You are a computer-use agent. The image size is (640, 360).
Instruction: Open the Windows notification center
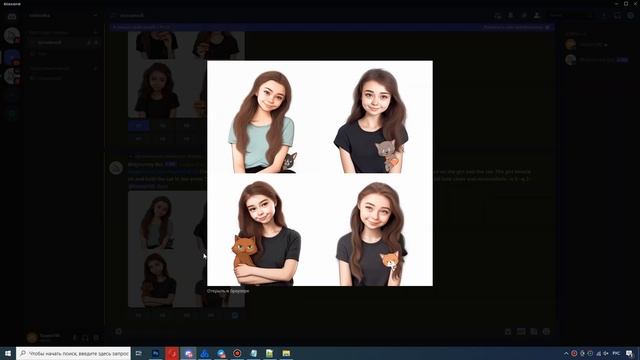[629, 353]
